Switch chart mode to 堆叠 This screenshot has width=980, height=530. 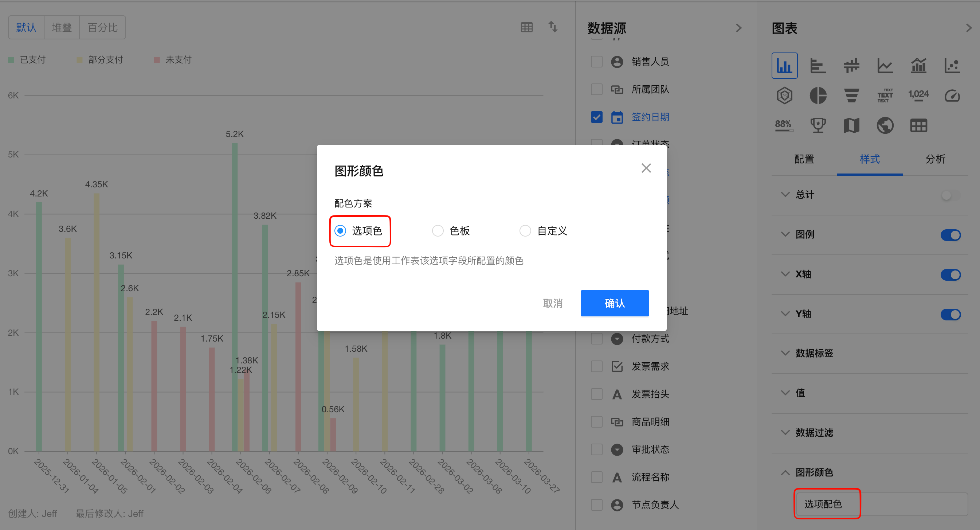(62, 27)
